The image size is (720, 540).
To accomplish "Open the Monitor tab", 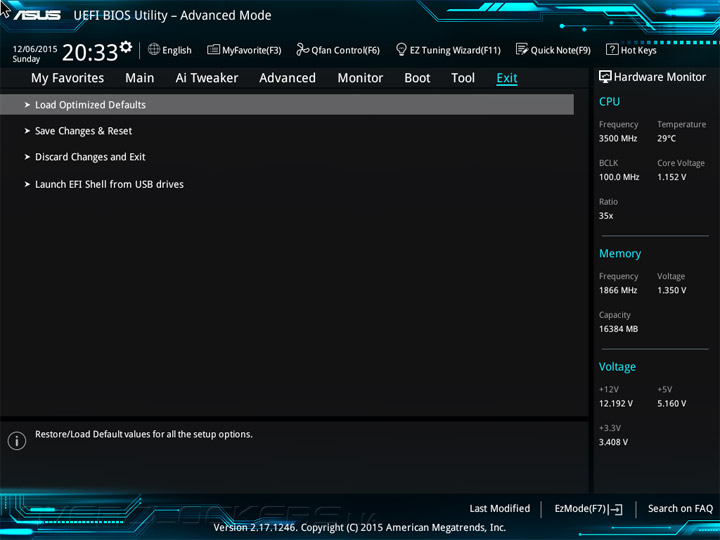I will point(360,78).
